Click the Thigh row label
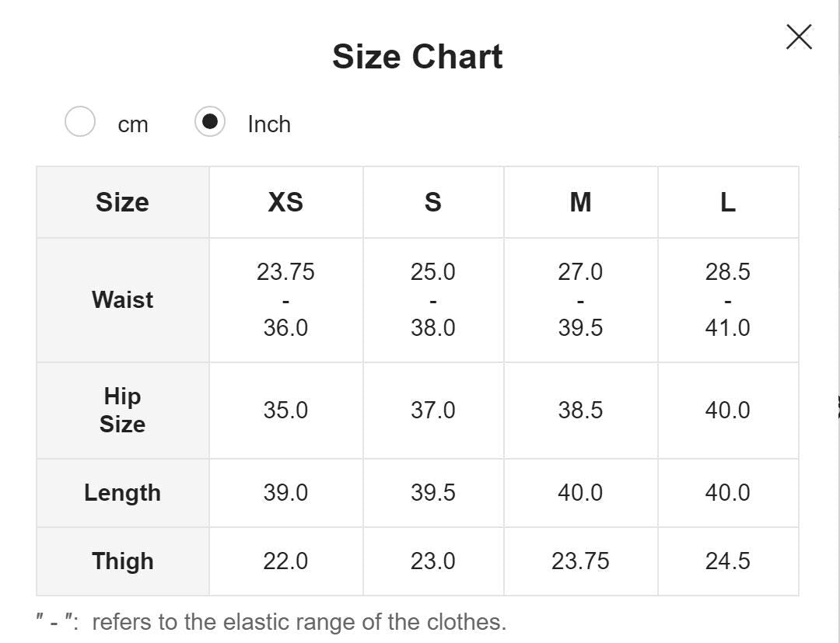Screen dimensions: 840x643 (123, 561)
